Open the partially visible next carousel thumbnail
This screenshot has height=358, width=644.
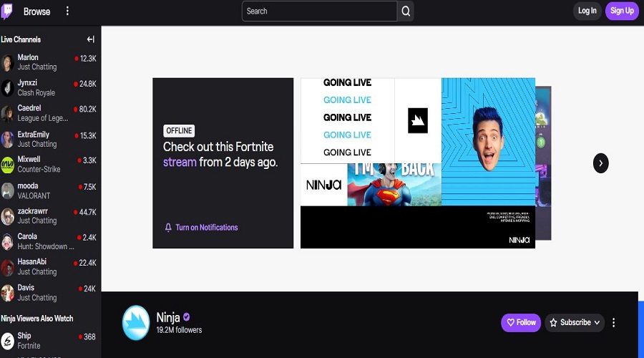pos(543,163)
